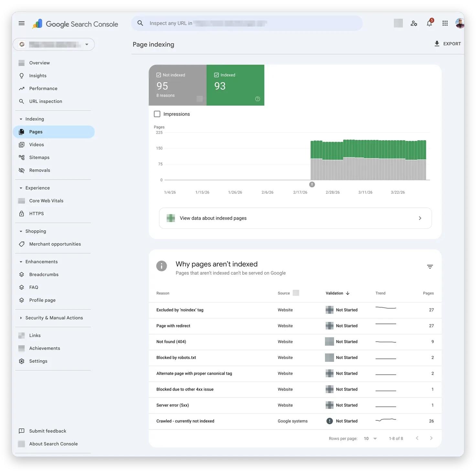Viewport: 476px width, 471px height.
Task: Click the Inspect any URL search field
Action: coord(247,23)
